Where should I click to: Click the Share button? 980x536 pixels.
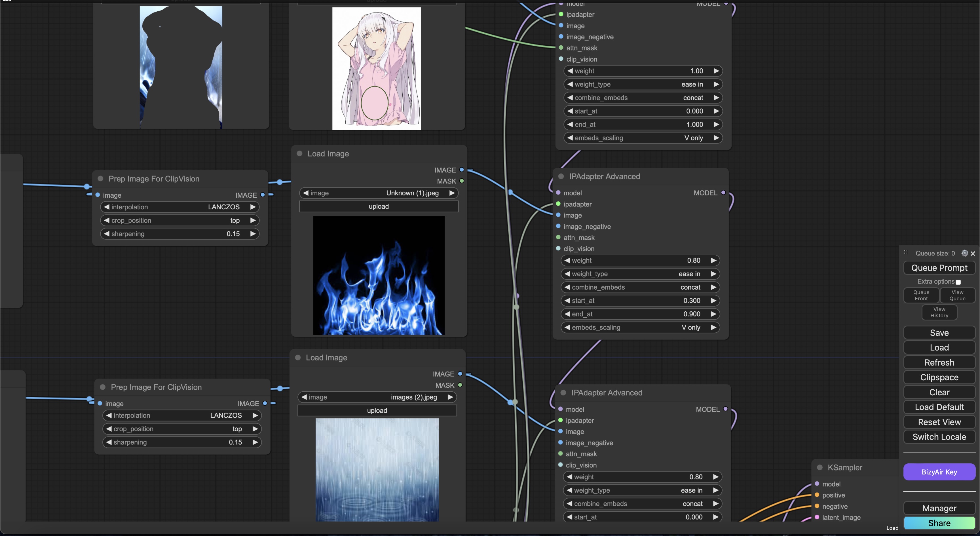click(x=939, y=523)
